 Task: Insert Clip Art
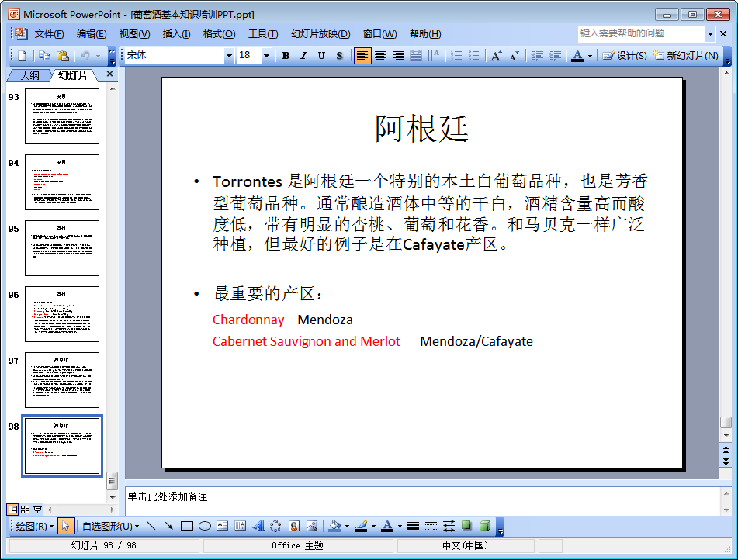click(294, 526)
